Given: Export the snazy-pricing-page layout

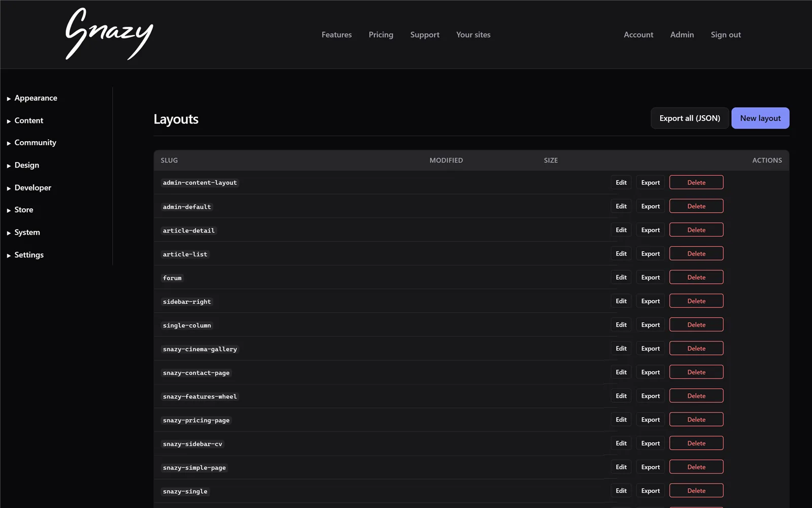Looking at the screenshot, I should point(650,420).
